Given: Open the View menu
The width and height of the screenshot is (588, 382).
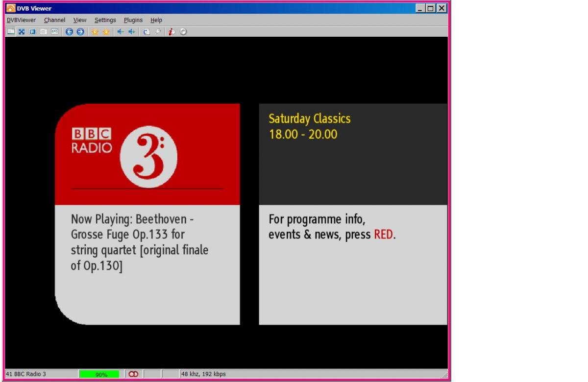Looking at the screenshot, I should [x=80, y=20].
